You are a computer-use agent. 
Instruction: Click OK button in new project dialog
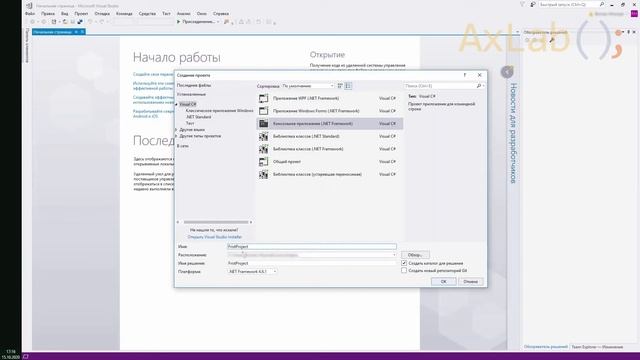click(444, 282)
